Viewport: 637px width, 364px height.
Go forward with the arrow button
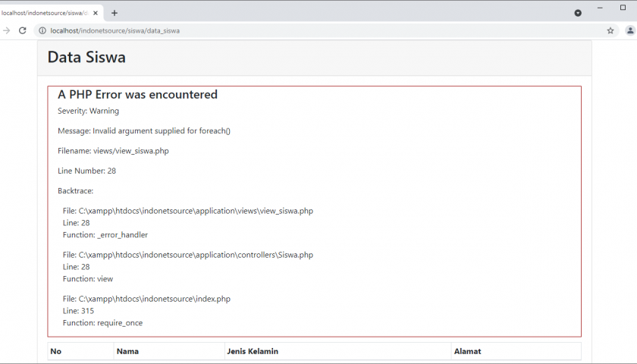[x=6, y=30]
